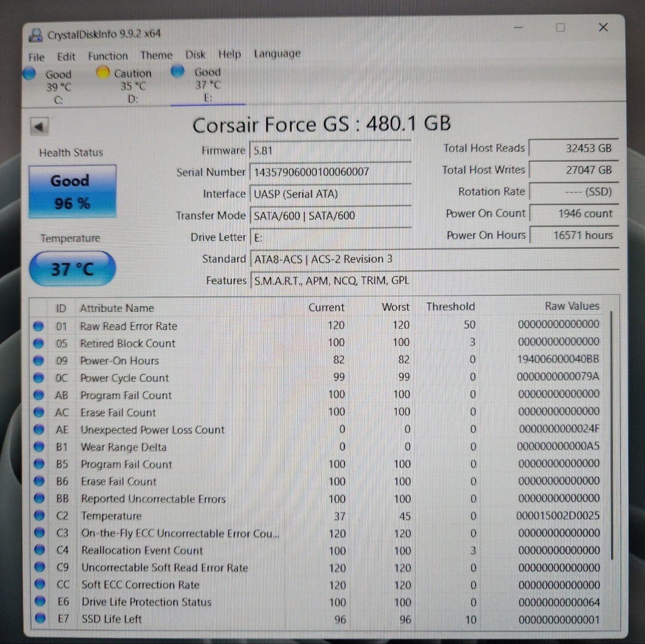The image size is (645, 644).
Task: Open the Function menu
Action: point(107,56)
